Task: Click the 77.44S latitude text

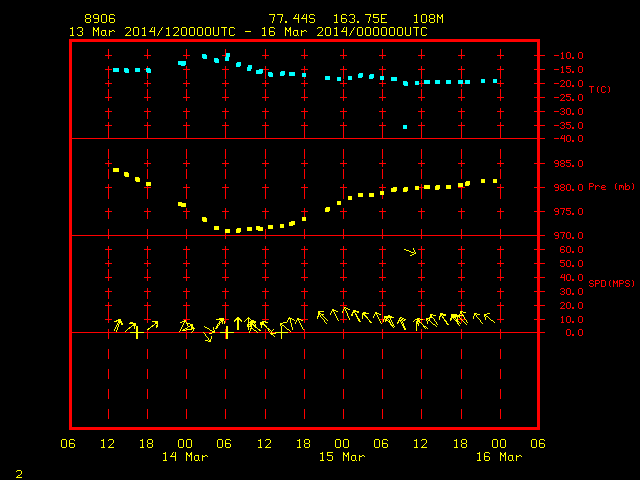Action: [292, 19]
